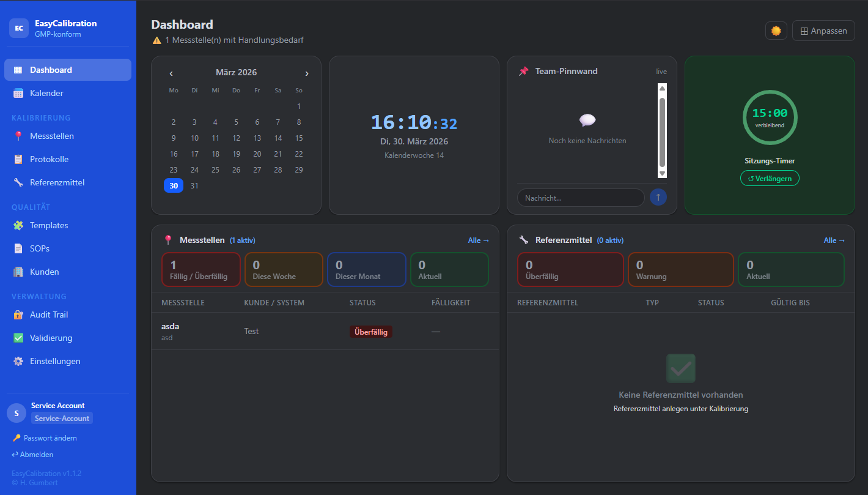Click the Einstellungen gear icon

pyautogui.click(x=18, y=361)
